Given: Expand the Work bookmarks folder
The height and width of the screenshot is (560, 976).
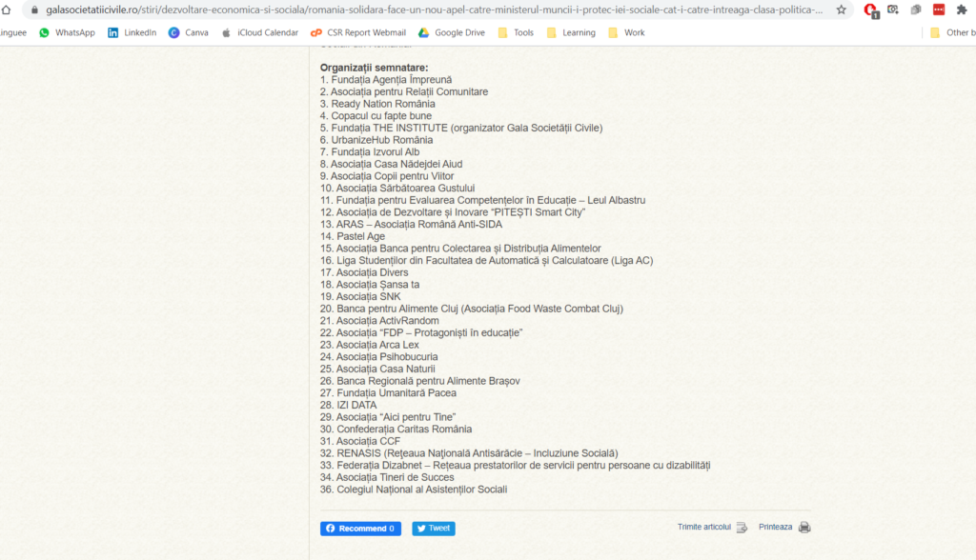Looking at the screenshot, I should pos(627,32).
